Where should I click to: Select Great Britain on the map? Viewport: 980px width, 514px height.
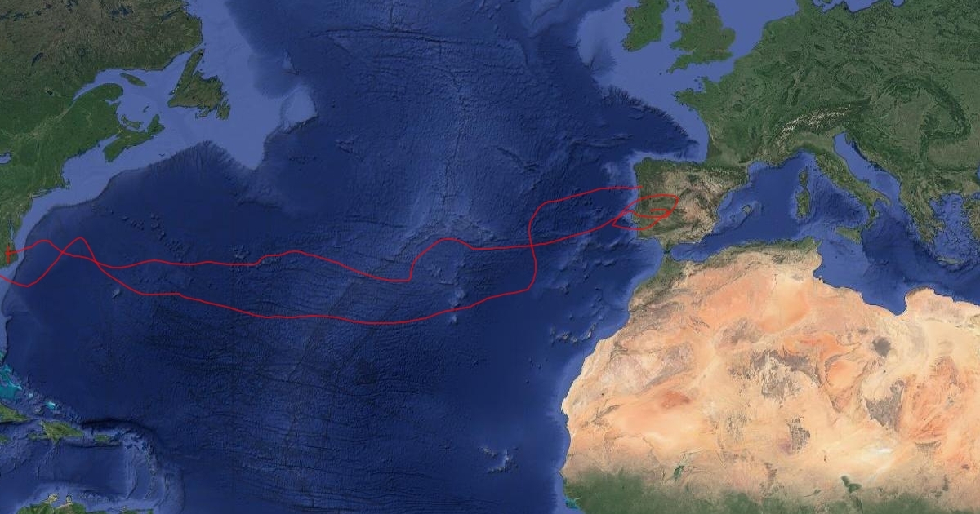coord(698,31)
